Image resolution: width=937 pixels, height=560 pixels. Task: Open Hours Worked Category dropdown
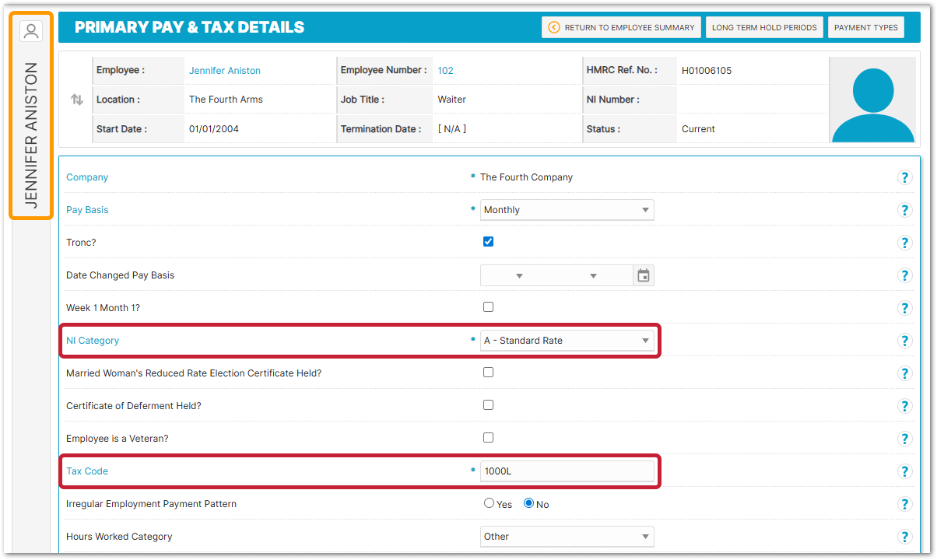click(x=567, y=537)
